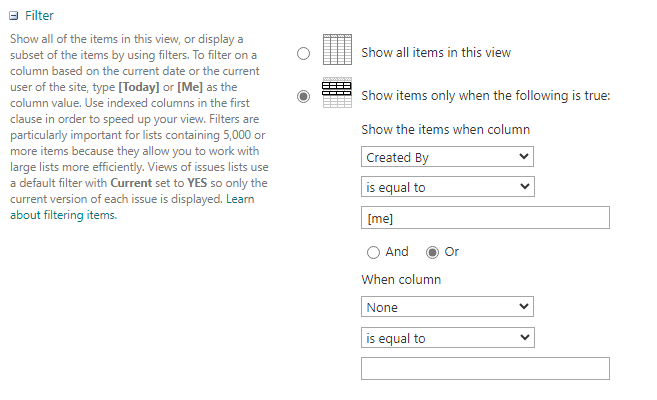Open the Created By column dropdown
The height and width of the screenshot is (400, 657).
point(447,157)
